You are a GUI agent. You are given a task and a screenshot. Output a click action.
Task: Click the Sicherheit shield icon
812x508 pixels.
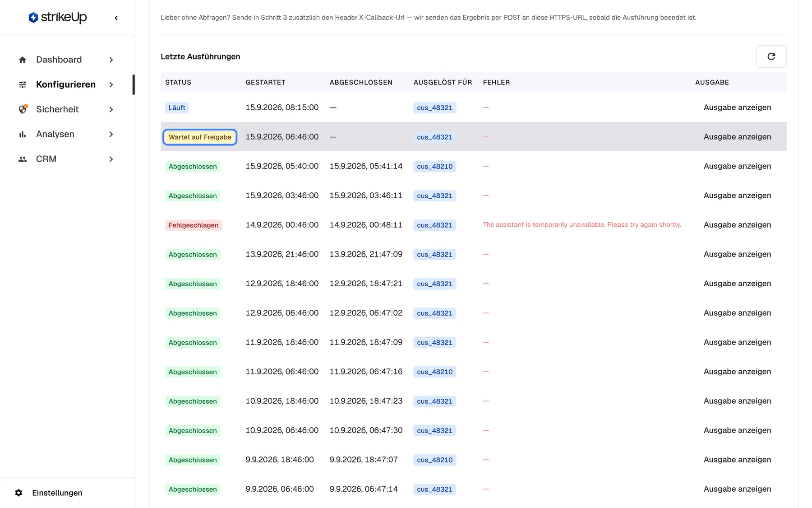pos(23,109)
